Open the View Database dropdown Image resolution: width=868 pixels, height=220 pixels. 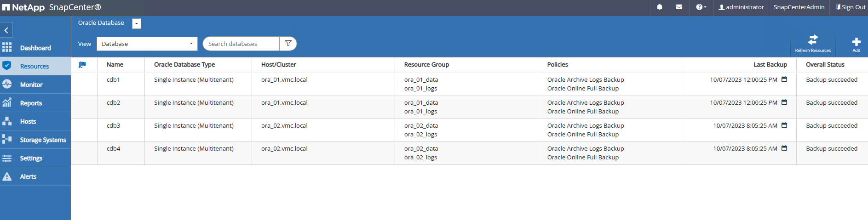[147, 44]
